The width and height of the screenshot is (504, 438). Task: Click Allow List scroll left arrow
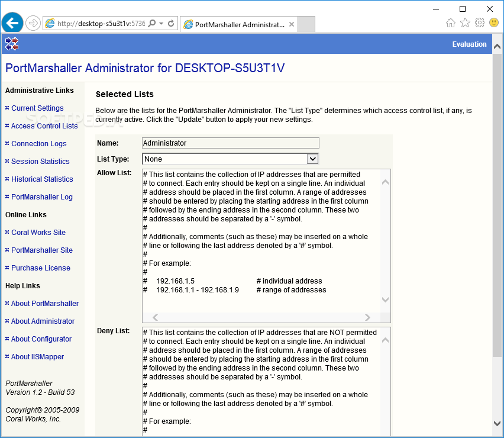155,318
